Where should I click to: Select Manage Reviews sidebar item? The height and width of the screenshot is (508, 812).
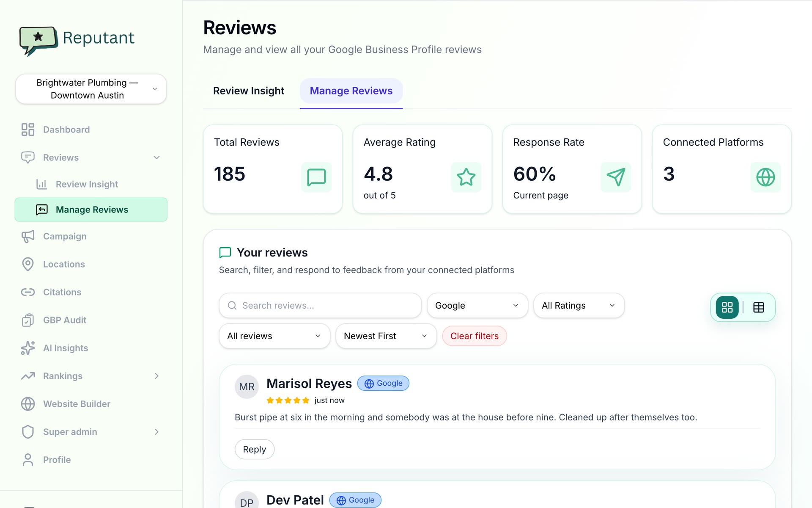point(91,210)
